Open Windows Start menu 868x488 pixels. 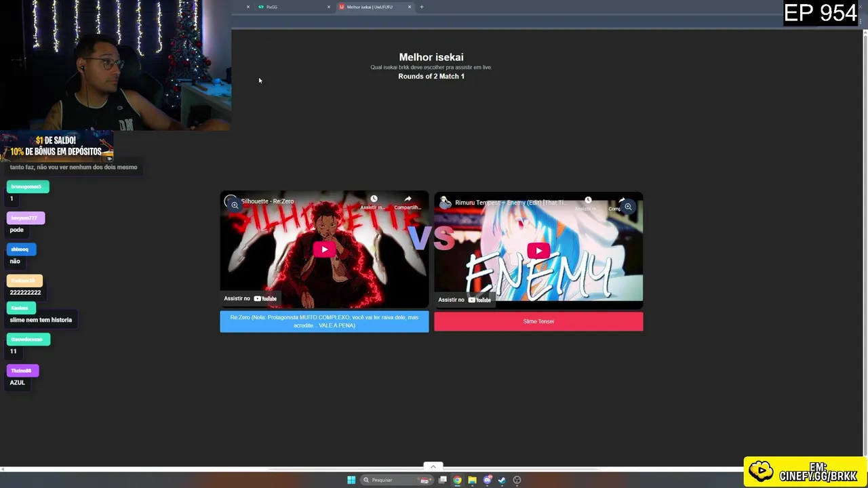pos(351,480)
